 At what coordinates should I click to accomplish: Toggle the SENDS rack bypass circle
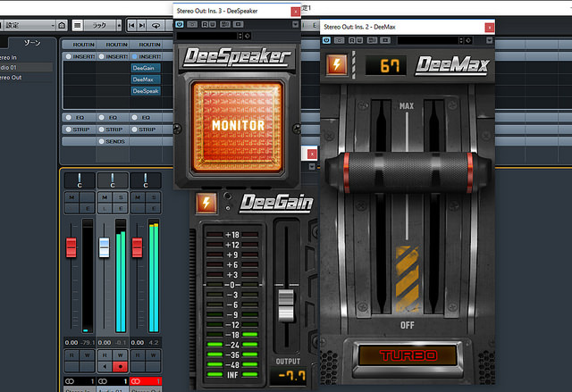[101, 141]
